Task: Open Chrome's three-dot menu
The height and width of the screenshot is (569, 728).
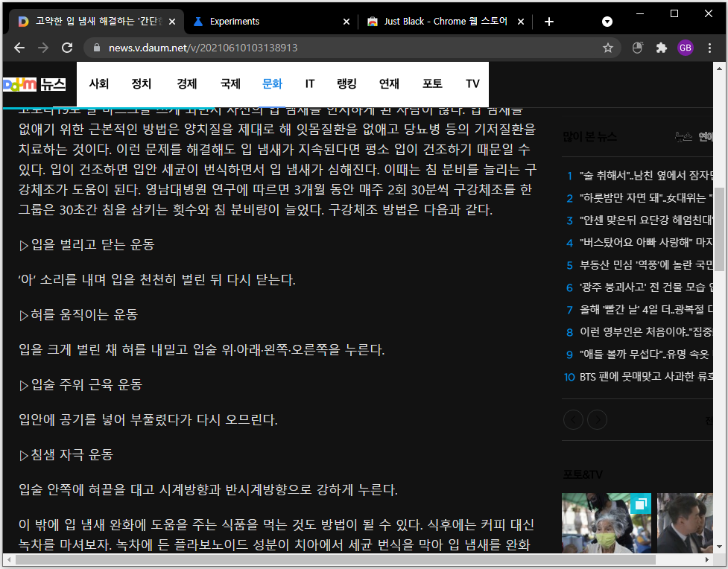Action: pos(709,48)
